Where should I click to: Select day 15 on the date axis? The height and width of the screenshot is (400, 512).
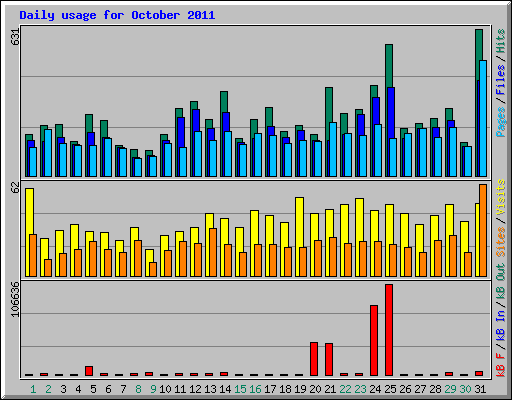[x=240, y=389]
